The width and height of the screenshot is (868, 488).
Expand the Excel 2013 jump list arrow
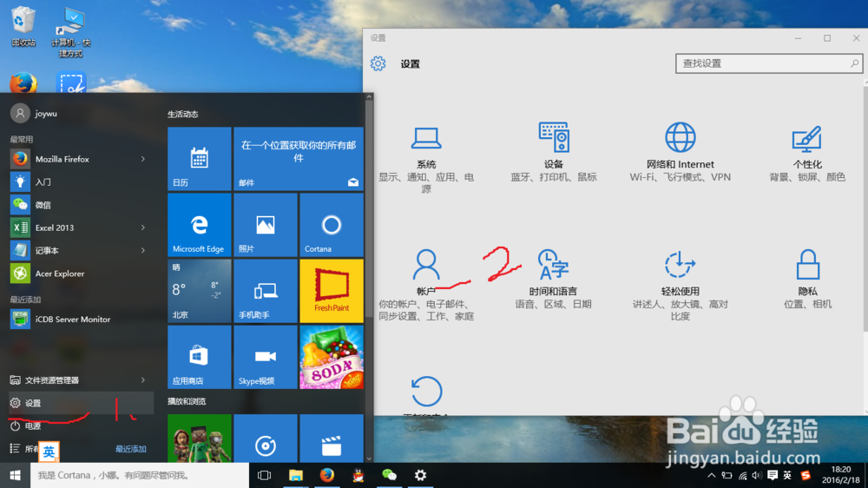tap(143, 228)
